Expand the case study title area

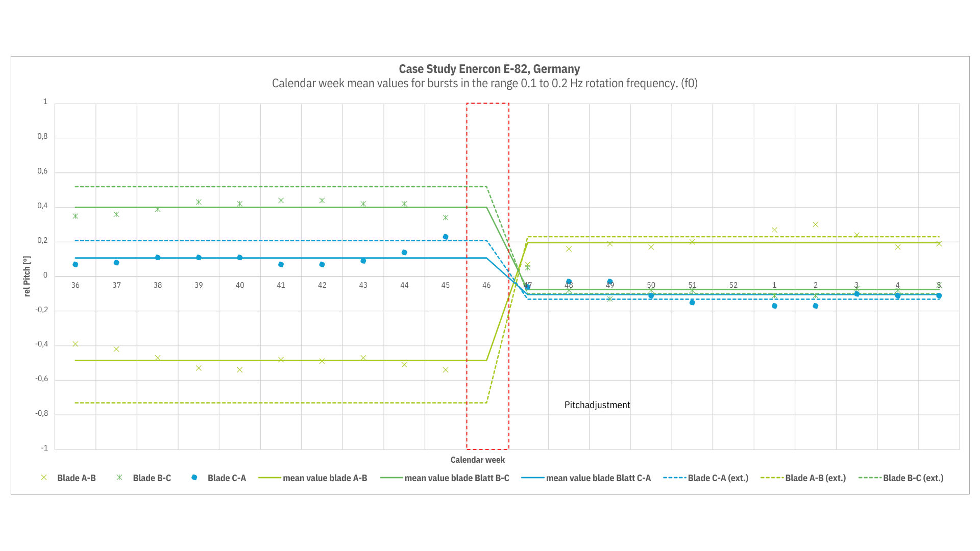coord(490,67)
